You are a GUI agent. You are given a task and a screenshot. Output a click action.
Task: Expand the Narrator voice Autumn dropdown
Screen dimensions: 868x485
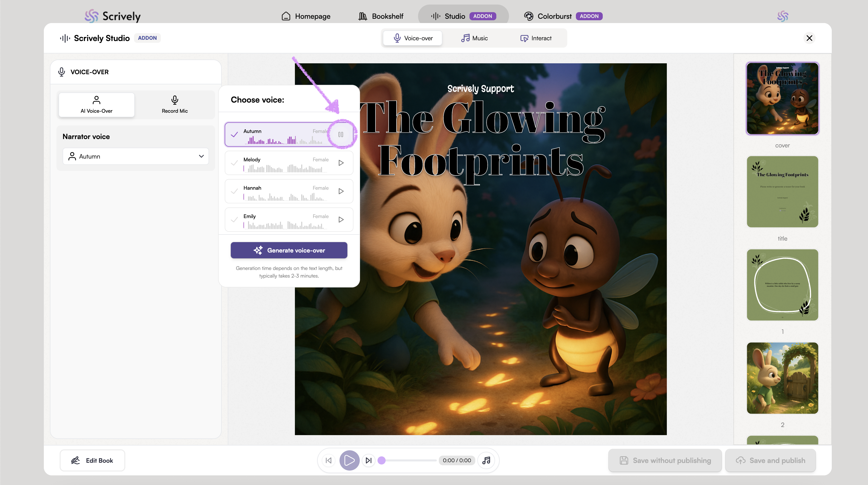click(x=136, y=156)
